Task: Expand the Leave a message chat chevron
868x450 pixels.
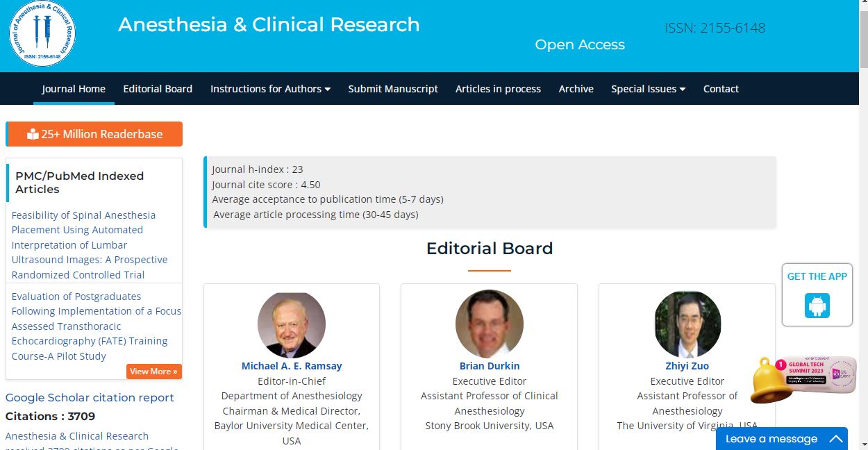Action: pos(836,439)
